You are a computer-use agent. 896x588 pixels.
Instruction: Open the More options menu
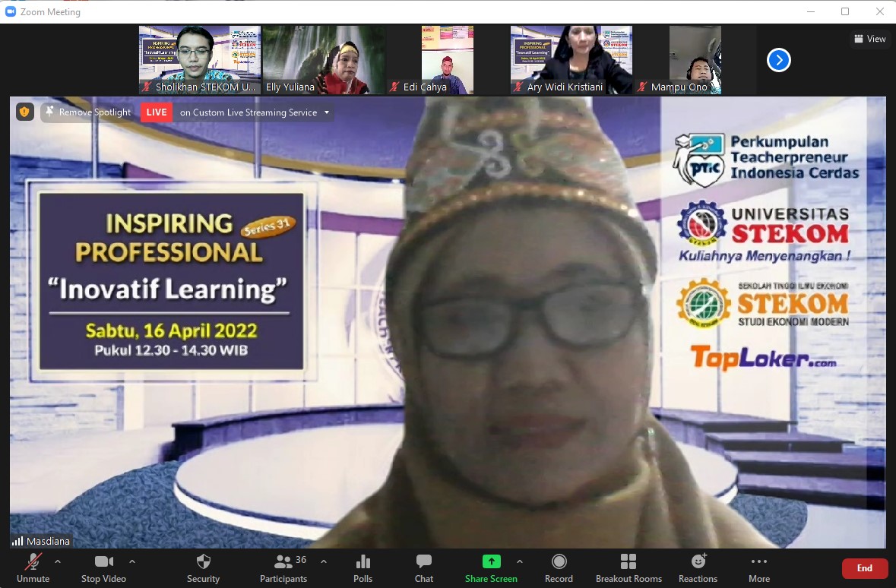tap(759, 568)
